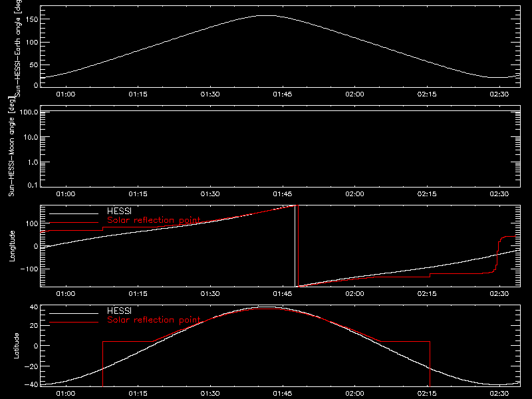Click red legend line in Longitude plot
The height and width of the screenshot is (399, 532).
point(74,223)
